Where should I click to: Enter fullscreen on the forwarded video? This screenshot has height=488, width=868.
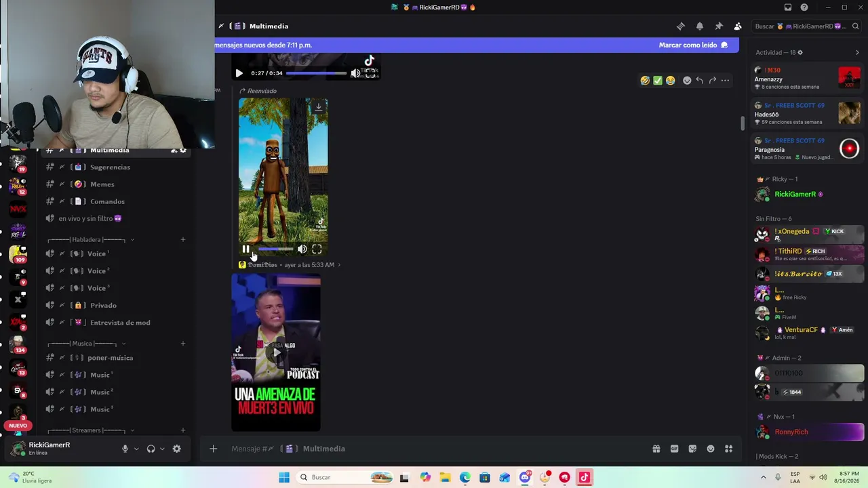[317, 249]
